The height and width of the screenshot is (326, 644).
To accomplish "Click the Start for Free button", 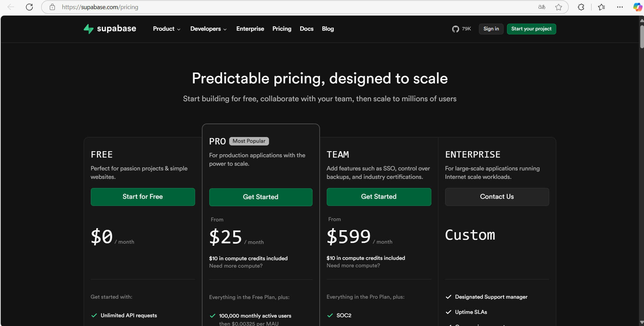I will pyautogui.click(x=143, y=197).
